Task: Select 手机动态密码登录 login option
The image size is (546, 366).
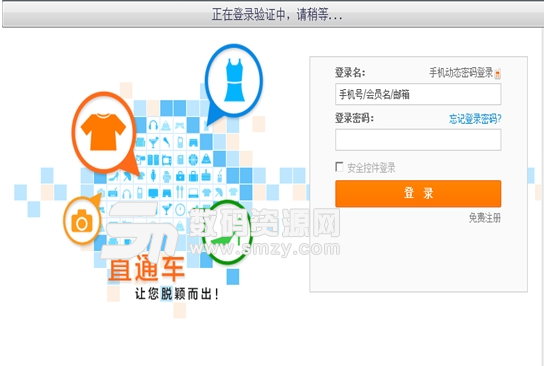Action: [x=461, y=73]
